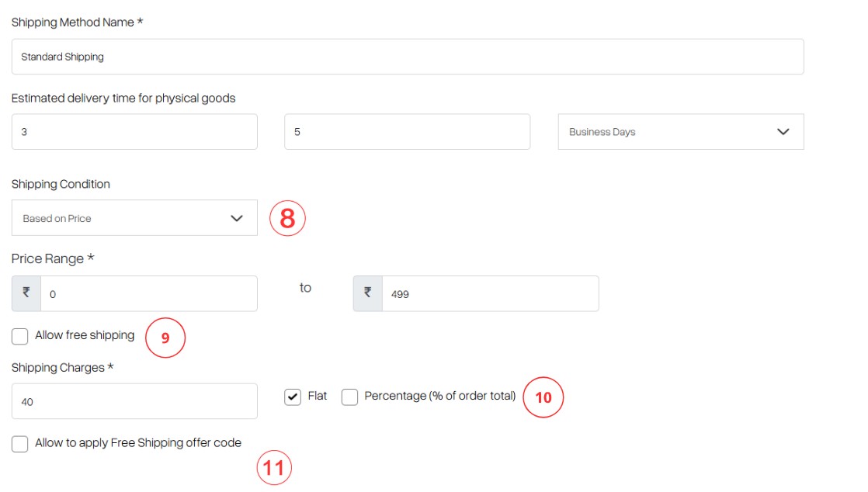
Task: Tick the Percentage of order total checkbox
Action: pos(349,397)
